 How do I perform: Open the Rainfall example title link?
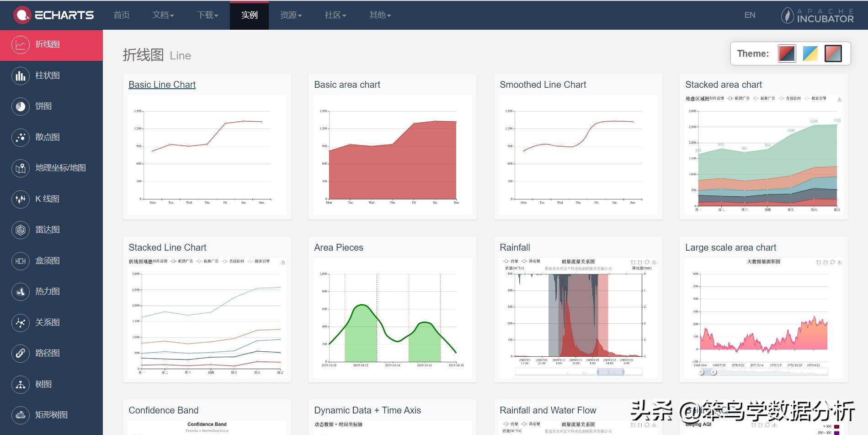(515, 247)
